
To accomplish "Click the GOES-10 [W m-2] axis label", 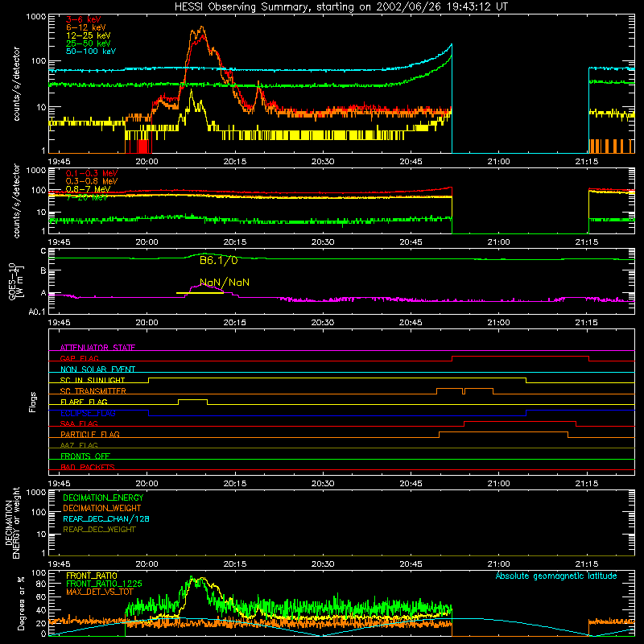I will 16,281.
